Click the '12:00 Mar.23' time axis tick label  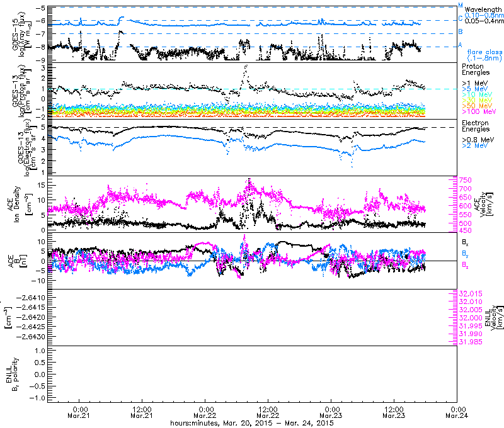point(394,412)
